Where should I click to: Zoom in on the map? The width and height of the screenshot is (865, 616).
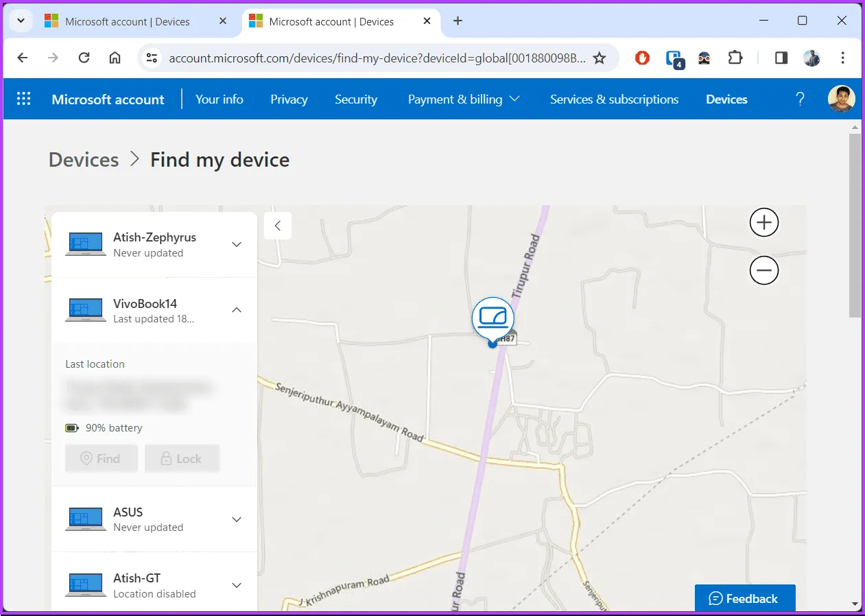click(x=763, y=223)
